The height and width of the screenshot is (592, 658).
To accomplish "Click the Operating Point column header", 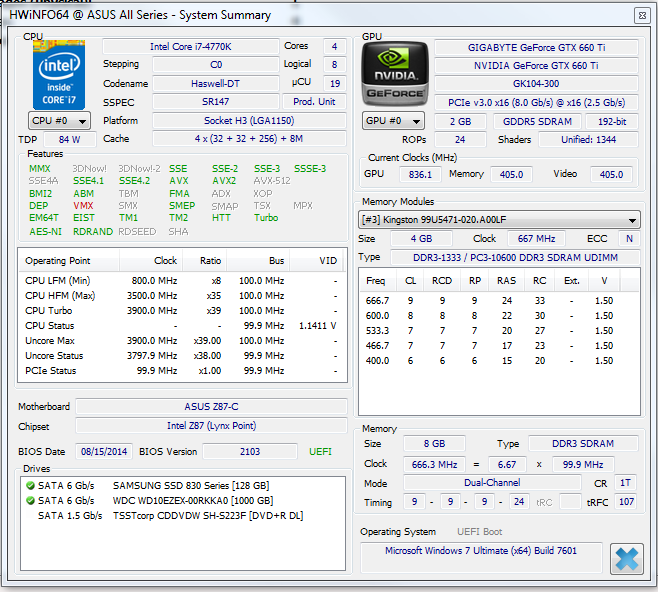I will (x=69, y=261).
